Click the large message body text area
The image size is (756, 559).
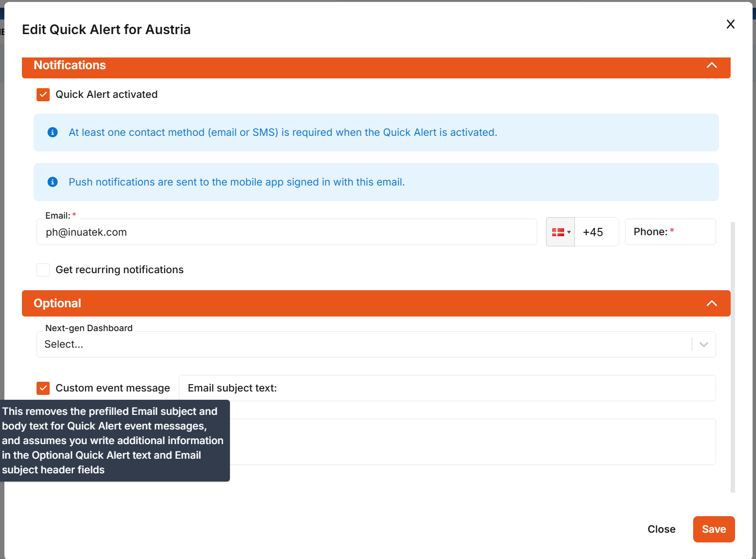(x=472, y=442)
